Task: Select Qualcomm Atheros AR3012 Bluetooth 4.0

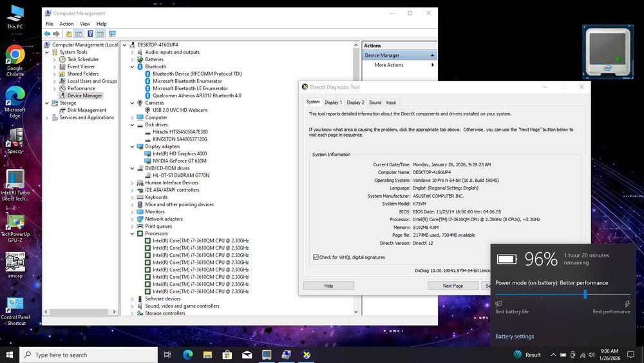Action: [196, 95]
